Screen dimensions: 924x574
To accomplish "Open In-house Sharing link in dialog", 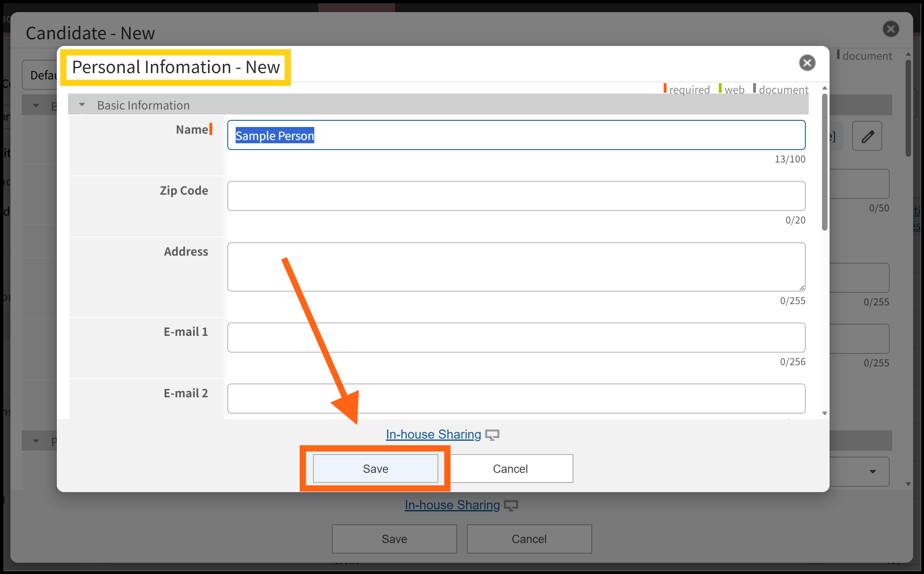I will (433, 434).
